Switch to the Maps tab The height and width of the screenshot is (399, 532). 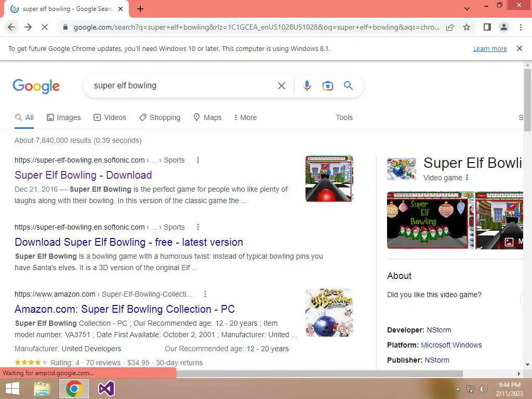207,117
